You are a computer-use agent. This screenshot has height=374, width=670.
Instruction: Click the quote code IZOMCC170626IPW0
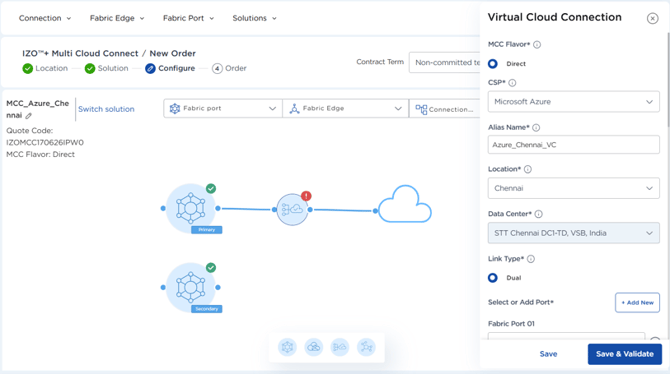coord(45,142)
